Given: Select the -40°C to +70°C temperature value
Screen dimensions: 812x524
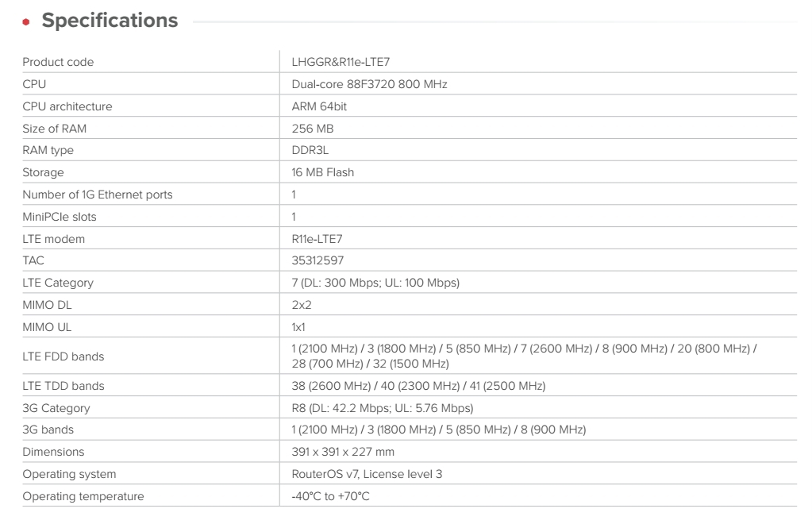Looking at the screenshot, I should click(x=331, y=496).
